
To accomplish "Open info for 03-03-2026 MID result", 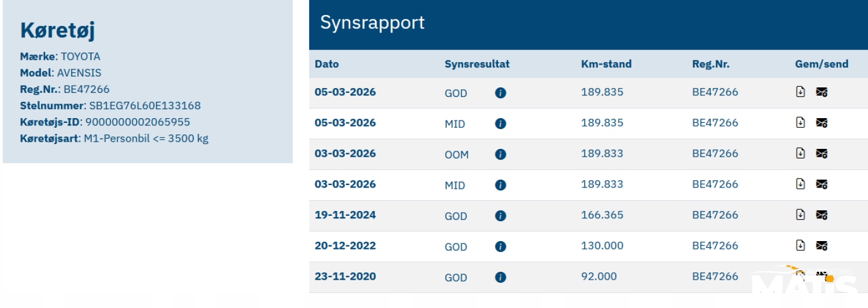I will coord(500,185).
